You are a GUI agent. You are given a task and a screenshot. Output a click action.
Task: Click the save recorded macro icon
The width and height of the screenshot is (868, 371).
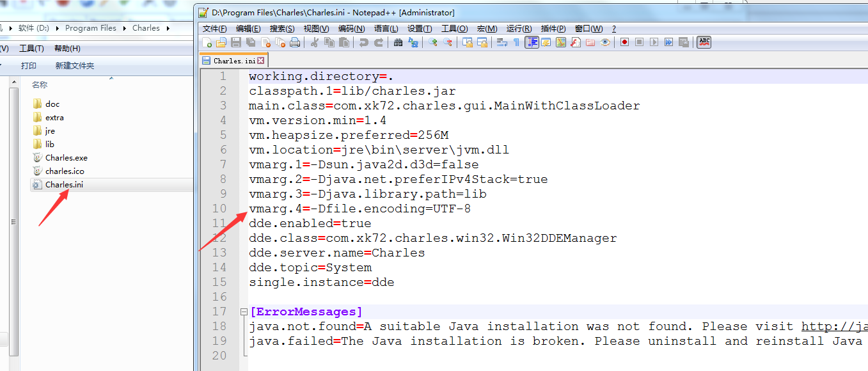coord(684,42)
